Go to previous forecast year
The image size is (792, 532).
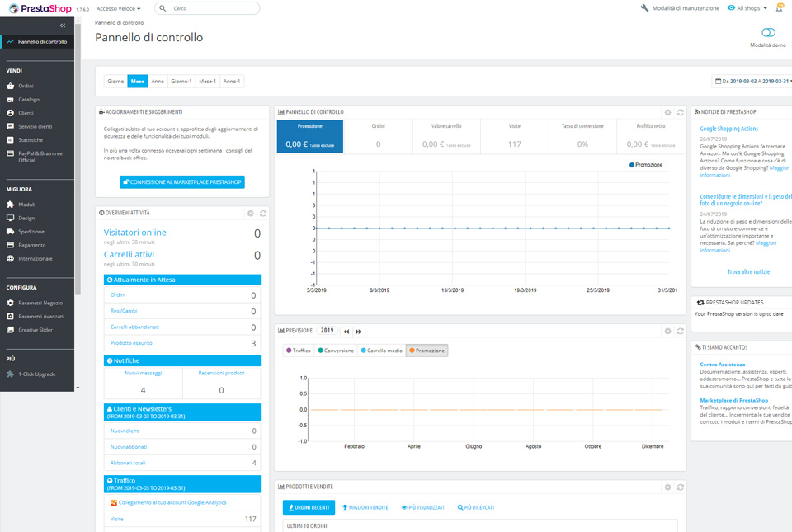346,332
